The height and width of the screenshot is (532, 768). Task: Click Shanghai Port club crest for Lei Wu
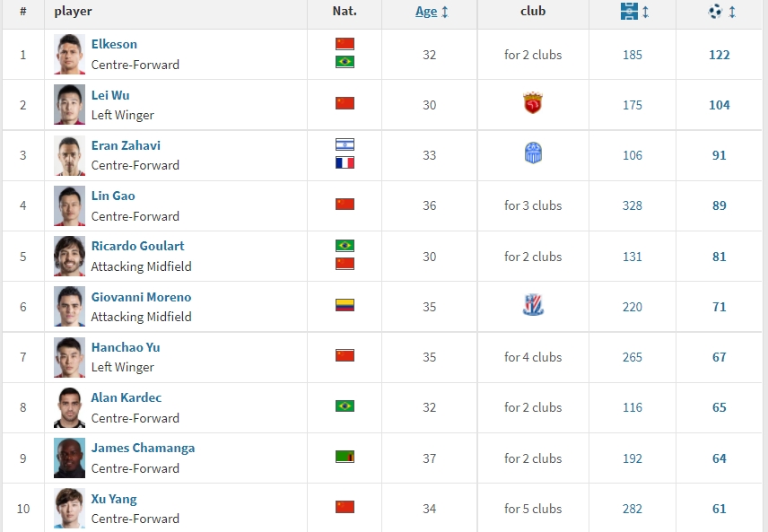(x=532, y=103)
